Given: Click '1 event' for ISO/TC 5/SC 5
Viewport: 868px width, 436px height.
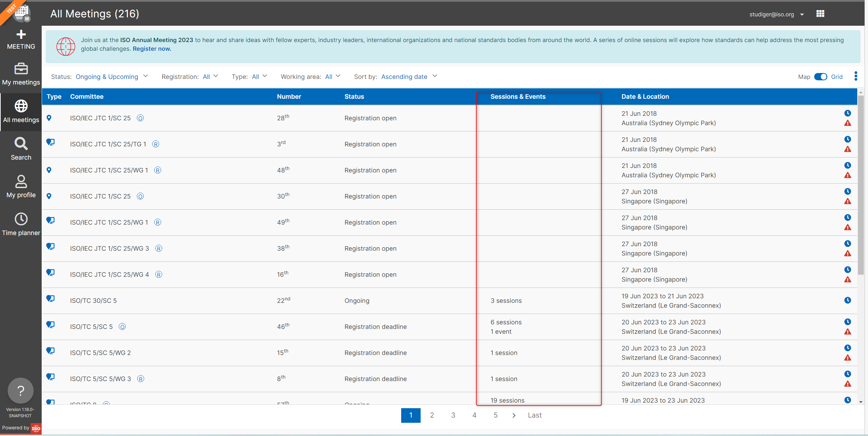Looking at the screenshot, I should 501,332.
